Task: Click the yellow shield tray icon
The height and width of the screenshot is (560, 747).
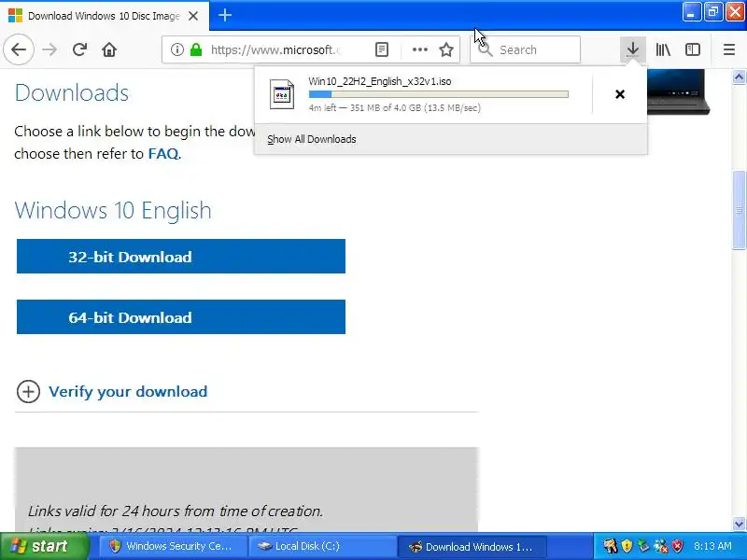Action: pos(627,546)
